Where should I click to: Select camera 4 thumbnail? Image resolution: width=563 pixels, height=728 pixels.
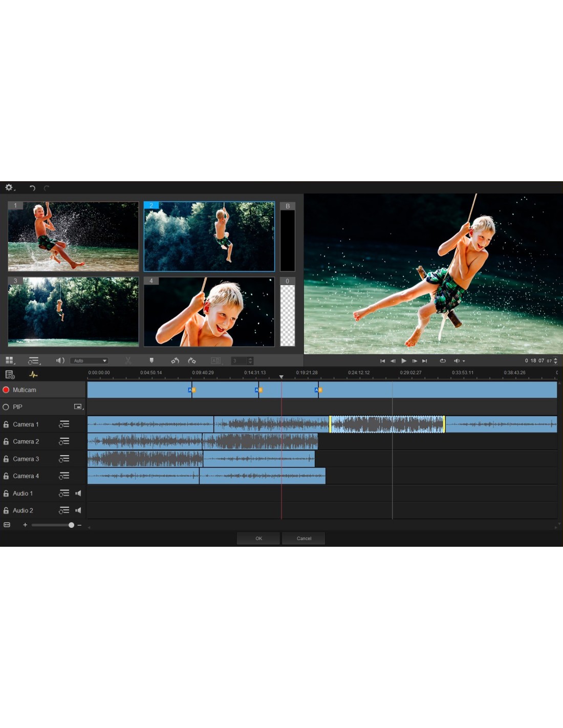point(209,312)
